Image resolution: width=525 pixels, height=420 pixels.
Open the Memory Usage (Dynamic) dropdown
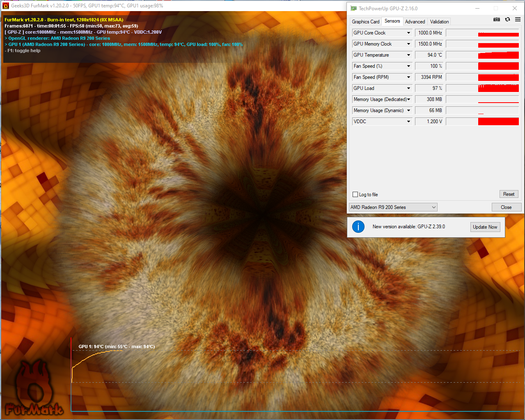tap(408, 110)
